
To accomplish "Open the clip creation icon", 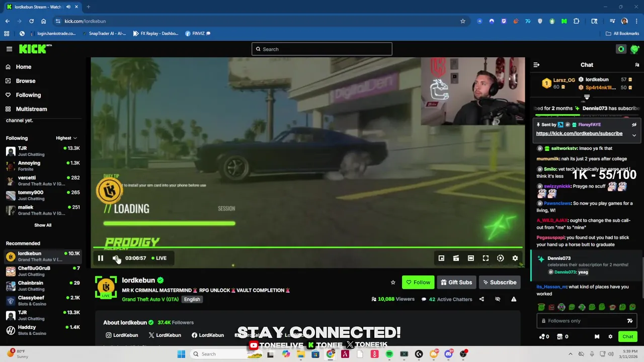I will coord(456,258).
